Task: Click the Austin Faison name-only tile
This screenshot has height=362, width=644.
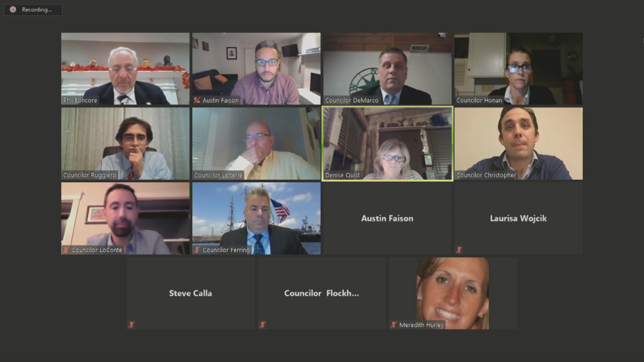Action: pyautogui.click(x=387, y=218)
